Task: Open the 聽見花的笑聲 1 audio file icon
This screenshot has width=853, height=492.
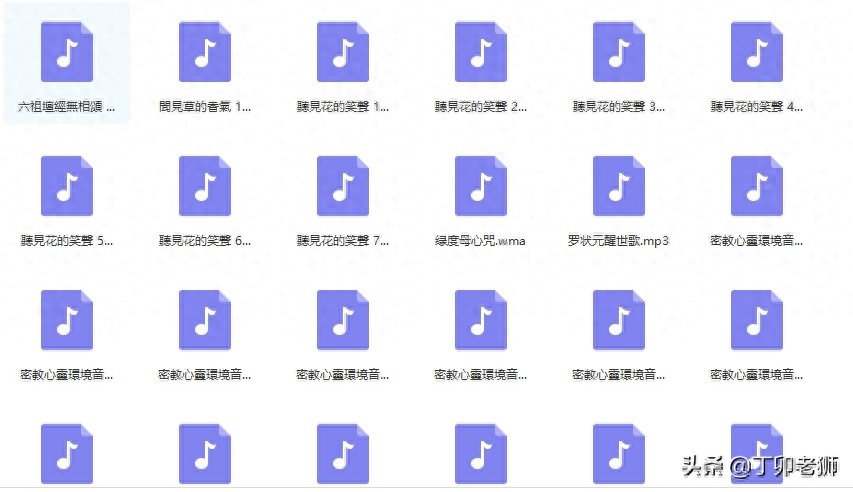Action: pos(343,52)
